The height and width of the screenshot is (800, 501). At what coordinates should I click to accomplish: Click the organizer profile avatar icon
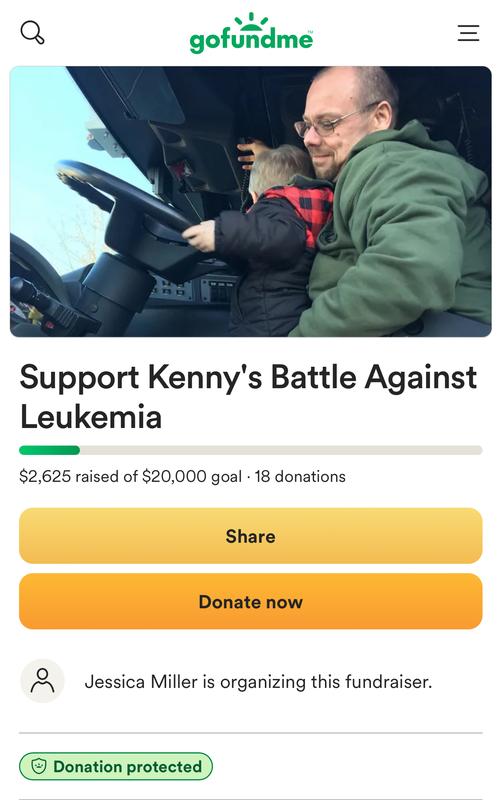coord(42,681)
